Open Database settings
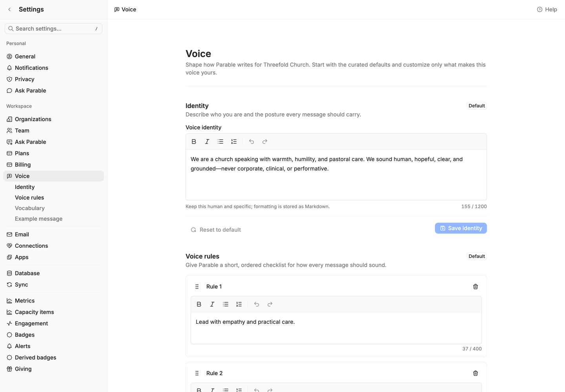The image size is (565, 392). (x=53, y=273)
